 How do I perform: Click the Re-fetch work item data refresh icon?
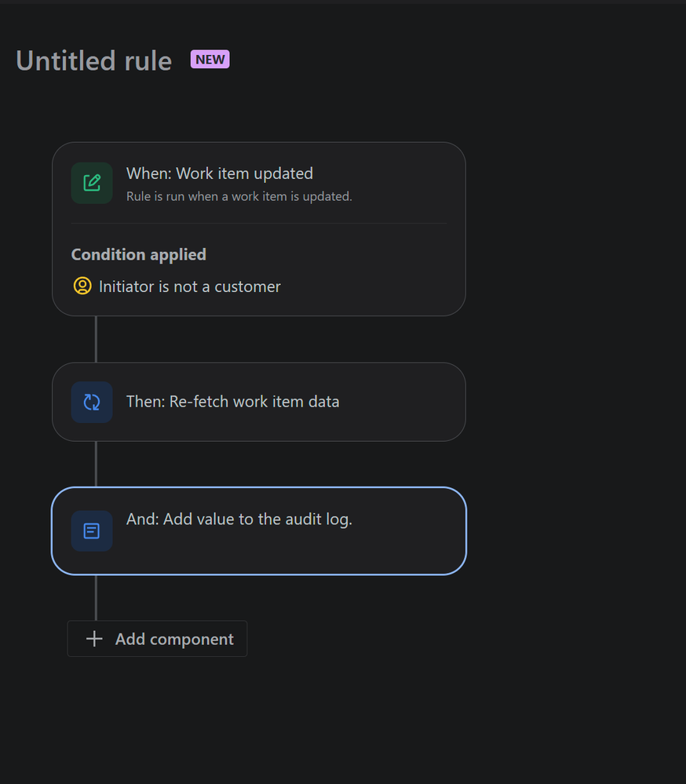coord(92,402)
